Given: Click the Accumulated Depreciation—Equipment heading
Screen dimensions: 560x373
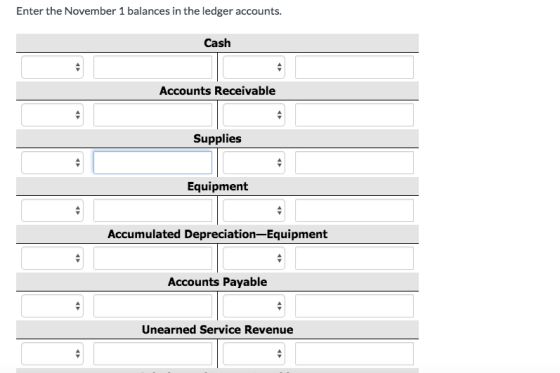Looking at the screenshot, I should (x=217, y=234).
